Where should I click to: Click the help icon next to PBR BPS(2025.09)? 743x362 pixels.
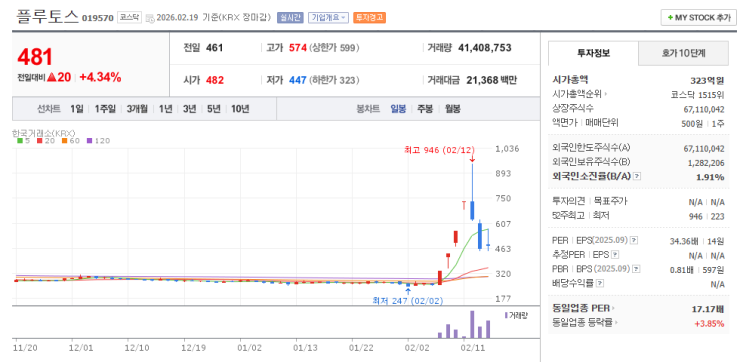click(x=636, y=269)
